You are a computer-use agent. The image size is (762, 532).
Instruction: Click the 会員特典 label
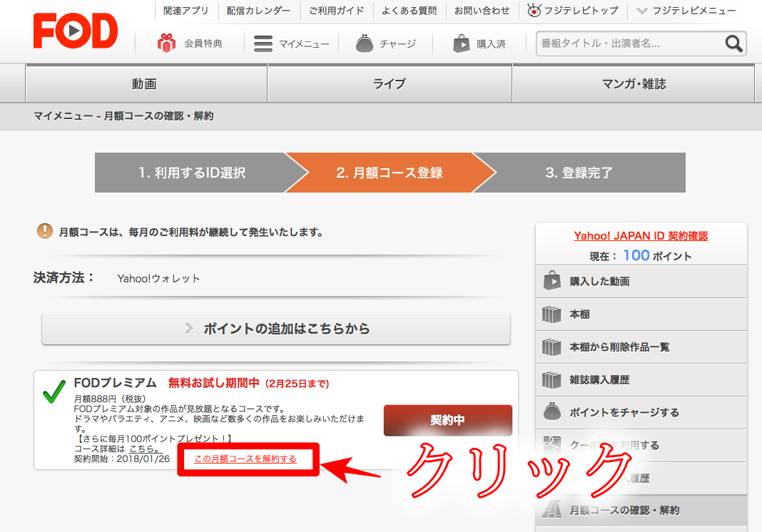click(x=203, y=44)
